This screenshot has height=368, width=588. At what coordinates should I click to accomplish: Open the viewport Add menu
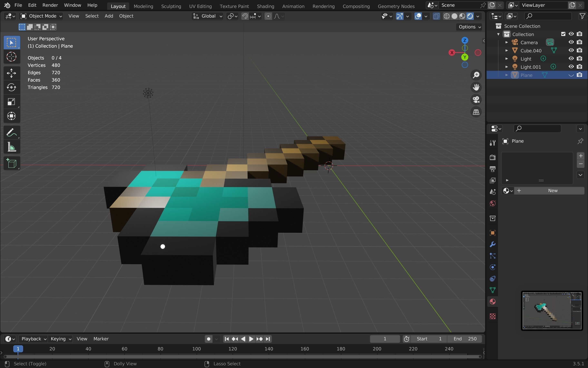tap(109, 16)
